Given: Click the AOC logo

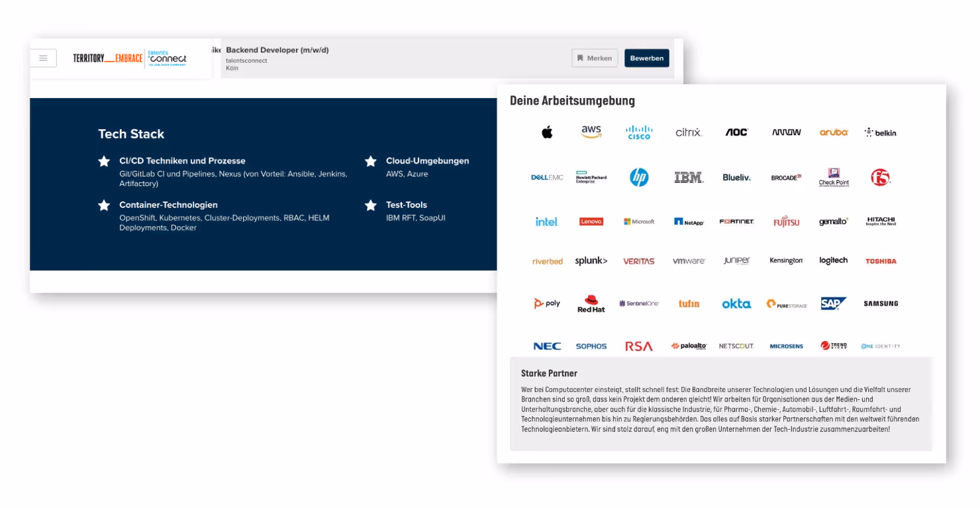Looking at the screenshot, I should pyautogui.click(x=736, y=132).
